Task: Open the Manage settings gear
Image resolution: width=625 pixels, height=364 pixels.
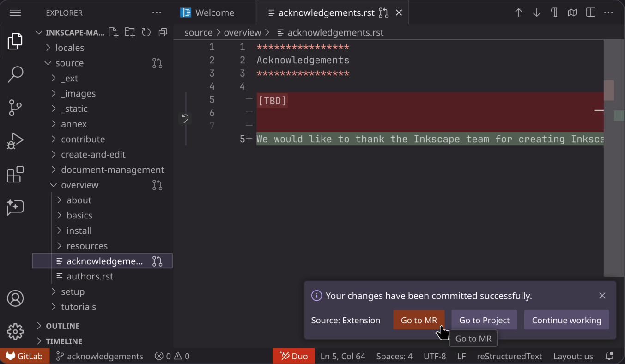Action: (15, 331)
